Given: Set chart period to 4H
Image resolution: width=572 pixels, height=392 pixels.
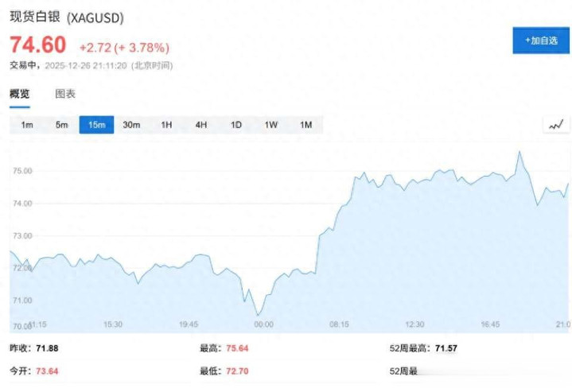Looking at the screenshot, I should [x=201, y=125].
